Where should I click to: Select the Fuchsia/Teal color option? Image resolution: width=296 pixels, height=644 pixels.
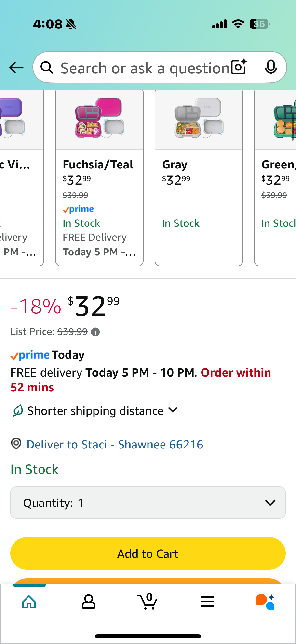(99, 178)
